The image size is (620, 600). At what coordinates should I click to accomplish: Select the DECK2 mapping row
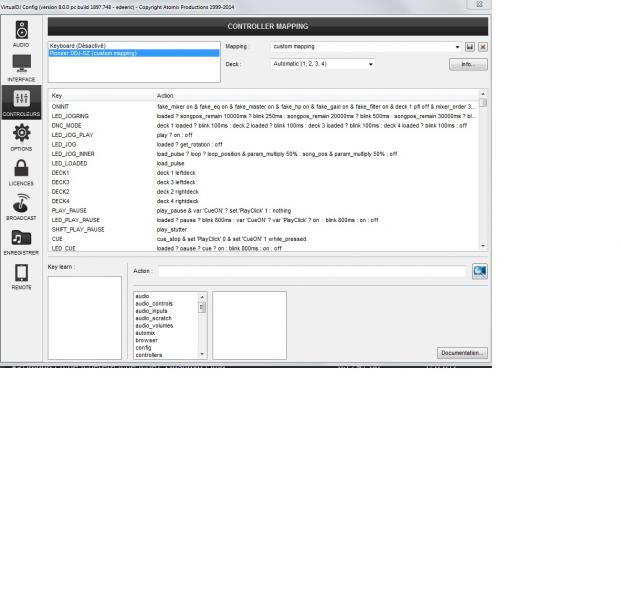click(x=263, y=192)
